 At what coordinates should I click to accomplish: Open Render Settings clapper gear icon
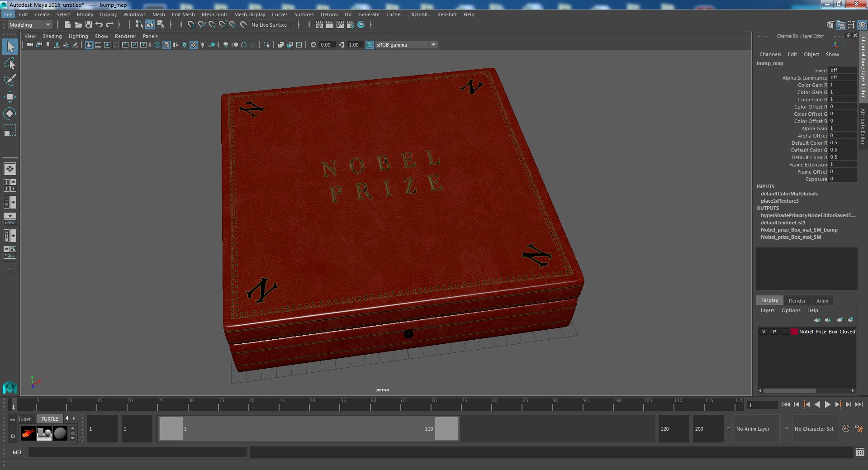click(x=350, y=25)
